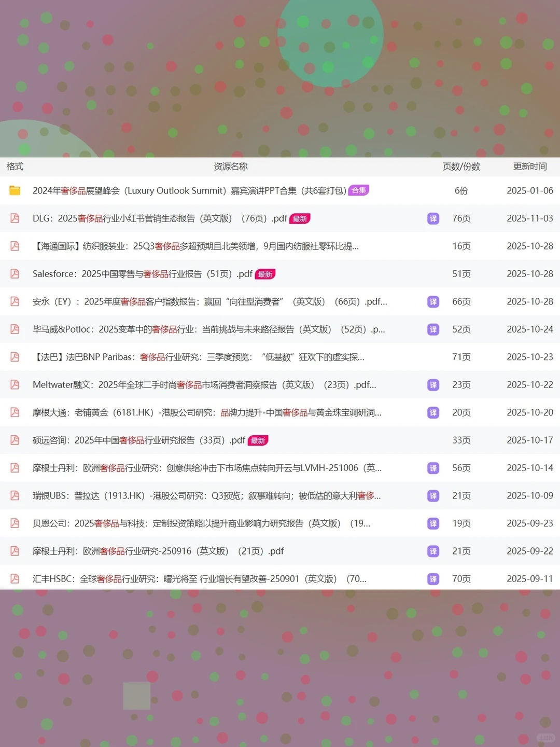560x747 pixels.
Task: Click the translate icon on the DLG row
Action: click(433, 218)
